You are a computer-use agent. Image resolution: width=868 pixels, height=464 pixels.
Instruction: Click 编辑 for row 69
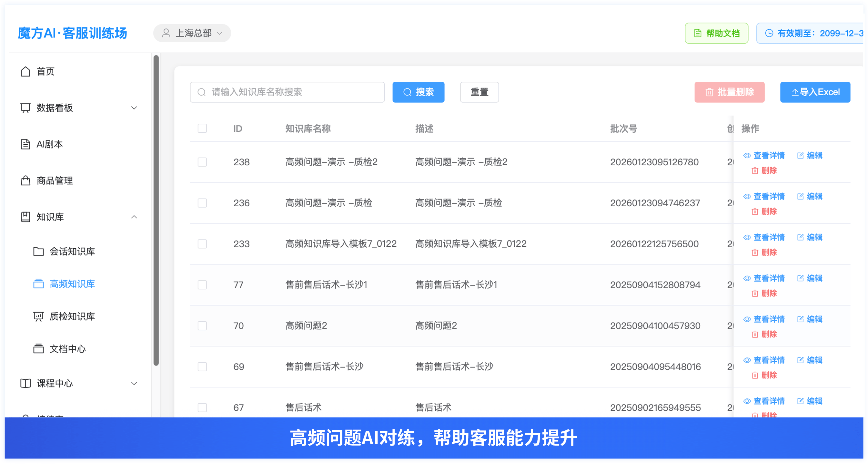[810, 360]
